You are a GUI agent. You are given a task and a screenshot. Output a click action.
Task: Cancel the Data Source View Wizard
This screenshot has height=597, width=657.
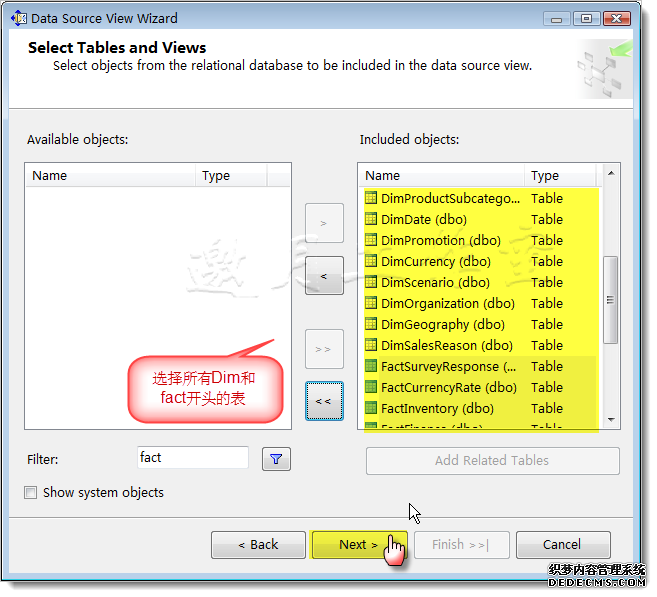pos(562,545)
